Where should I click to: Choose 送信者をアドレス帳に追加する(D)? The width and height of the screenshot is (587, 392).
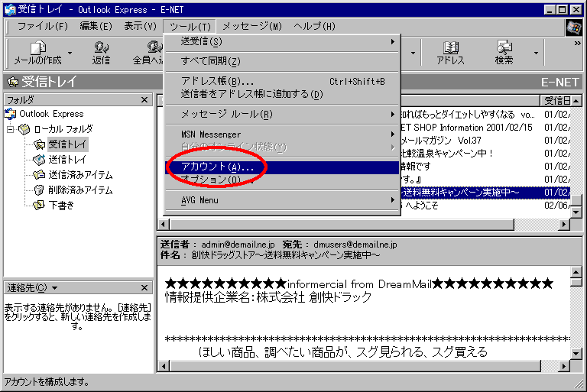pyautogui.click(x=282, y=94)
